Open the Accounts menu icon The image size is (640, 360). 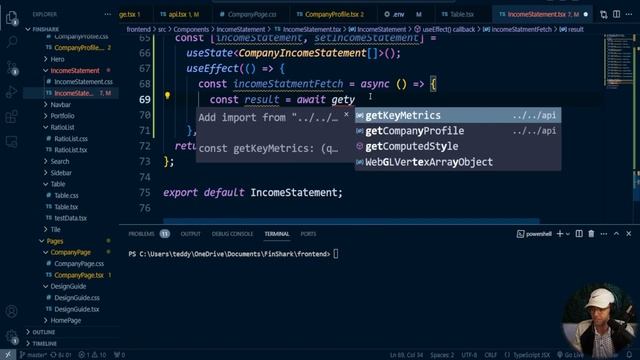[x=11, y=311]
